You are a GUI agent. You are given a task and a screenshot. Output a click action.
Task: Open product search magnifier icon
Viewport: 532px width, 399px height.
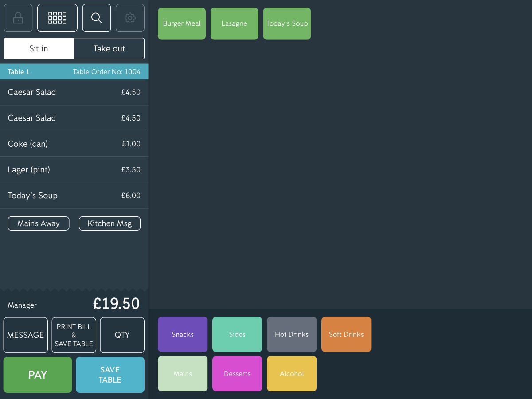pyautogui.click(x=97, y=18)
